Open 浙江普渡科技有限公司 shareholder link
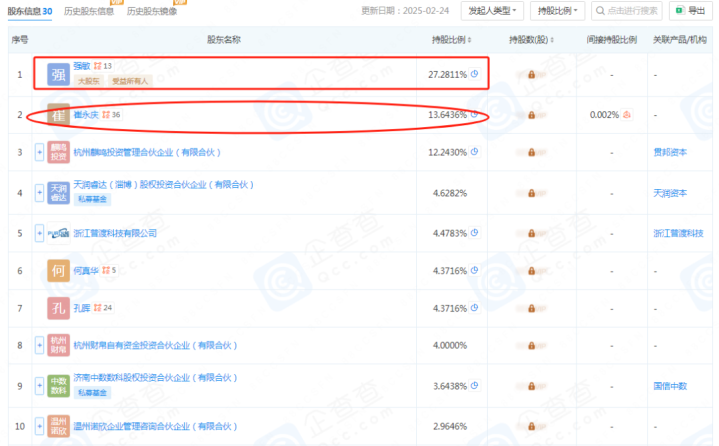The image size is (719, 446). pyautogui.click(x=115, y=233)
